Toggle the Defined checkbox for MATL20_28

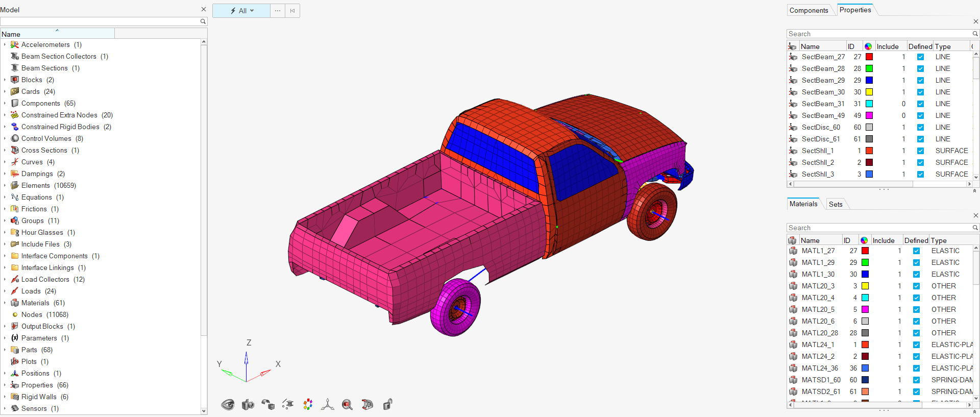pyautogui.click(x=916, y=333)
